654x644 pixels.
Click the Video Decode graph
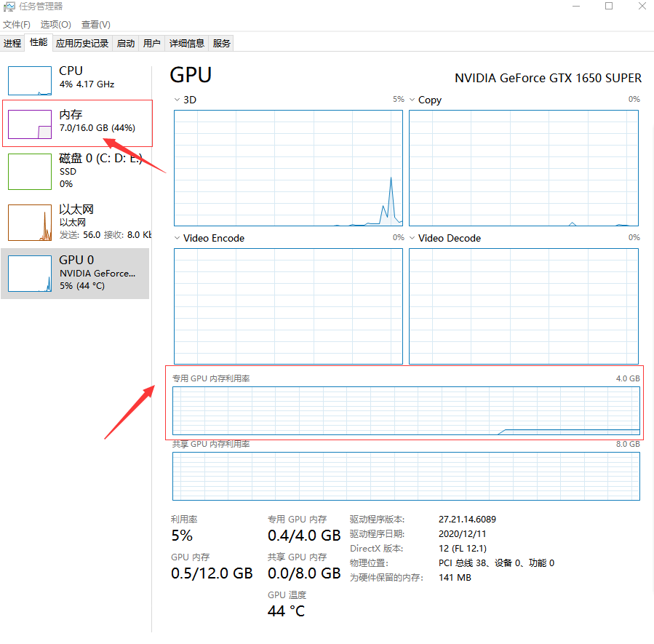tap(524, 306)
